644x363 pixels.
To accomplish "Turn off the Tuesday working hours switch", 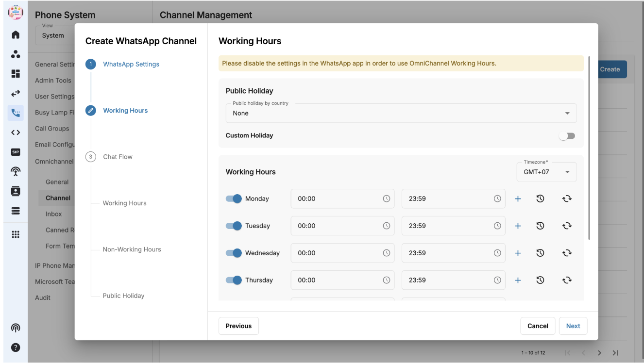I will pos(234,226).
